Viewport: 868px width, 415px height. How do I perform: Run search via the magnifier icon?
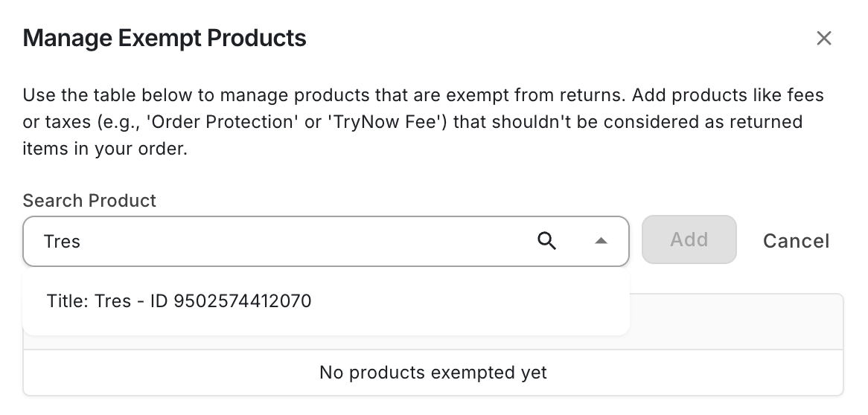click(546, 241)
